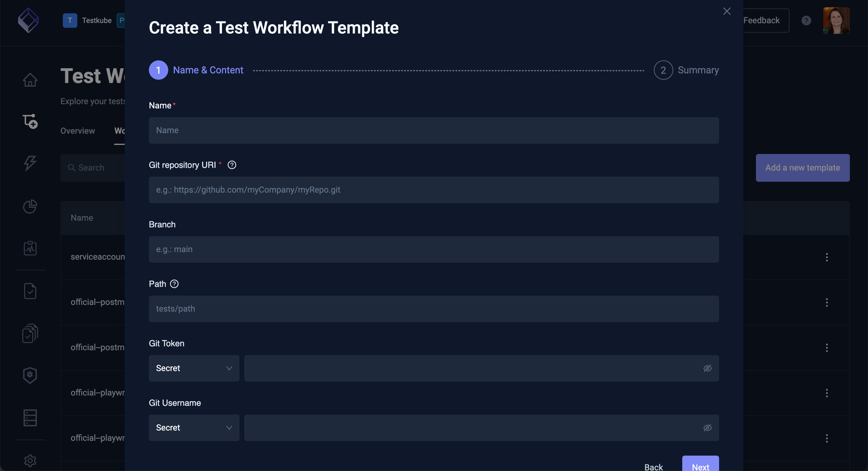Toggle visibility of the Git Token secret value
The width and height of the screenshot is (868, 471).
tap(707, 368)
